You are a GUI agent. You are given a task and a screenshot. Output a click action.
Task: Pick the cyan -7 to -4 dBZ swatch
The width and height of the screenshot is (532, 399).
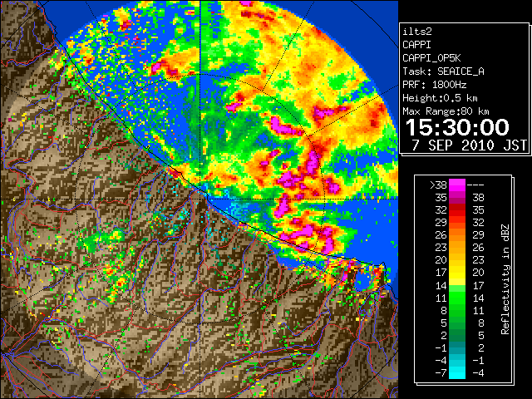click(457, 373)
